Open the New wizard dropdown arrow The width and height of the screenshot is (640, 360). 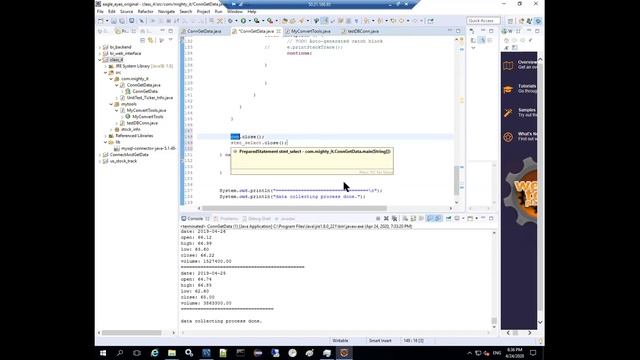107,21
